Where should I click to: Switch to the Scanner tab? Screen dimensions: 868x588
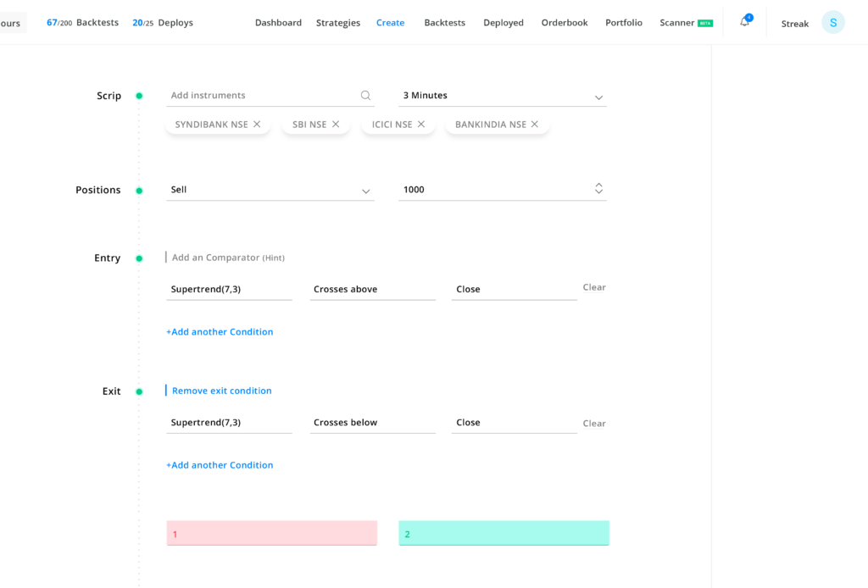677,23
